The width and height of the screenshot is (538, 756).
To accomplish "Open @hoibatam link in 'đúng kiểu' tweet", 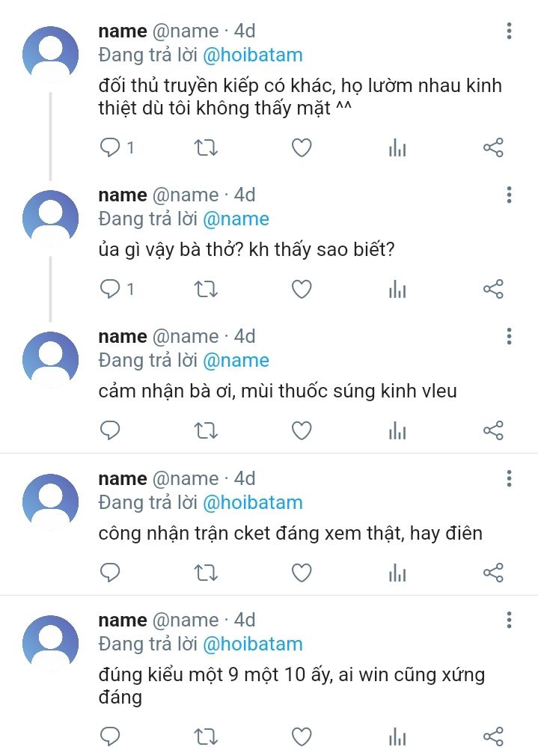I will [253, 644].
